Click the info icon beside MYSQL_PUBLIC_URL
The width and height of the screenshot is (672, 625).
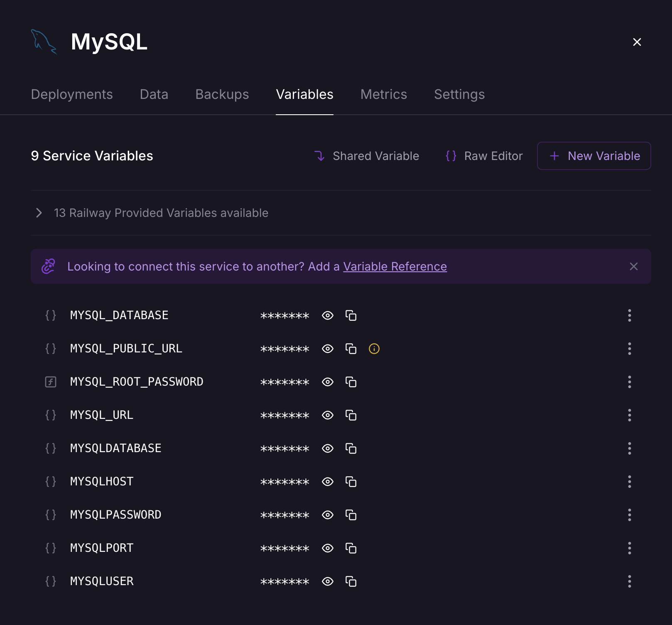click(374, 349)
